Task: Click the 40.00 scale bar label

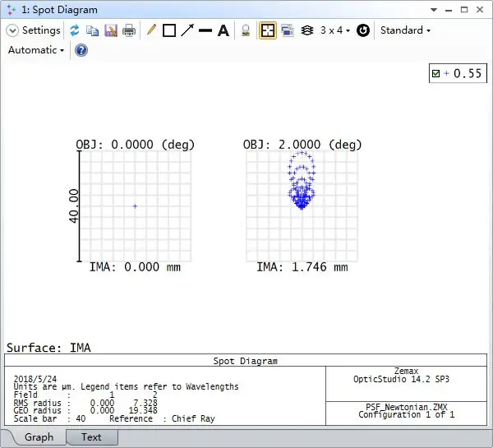Action: click(73, 206)
